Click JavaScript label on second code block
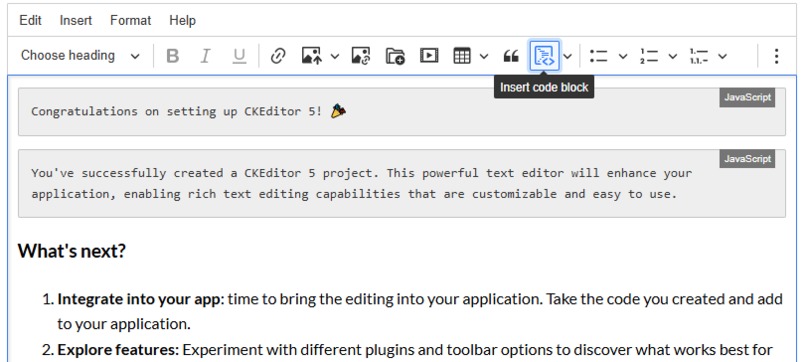The height and width of the screenshot is (362, 806). pos(747,159)
